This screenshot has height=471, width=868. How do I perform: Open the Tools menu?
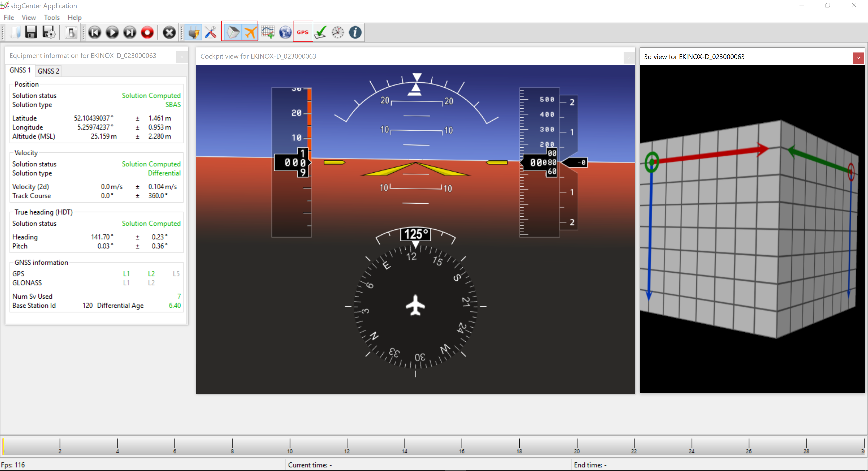[52, 17]
